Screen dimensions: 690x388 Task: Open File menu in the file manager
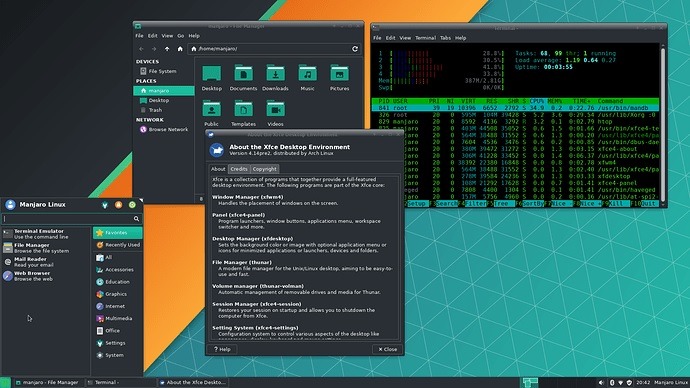click(139, 36)
